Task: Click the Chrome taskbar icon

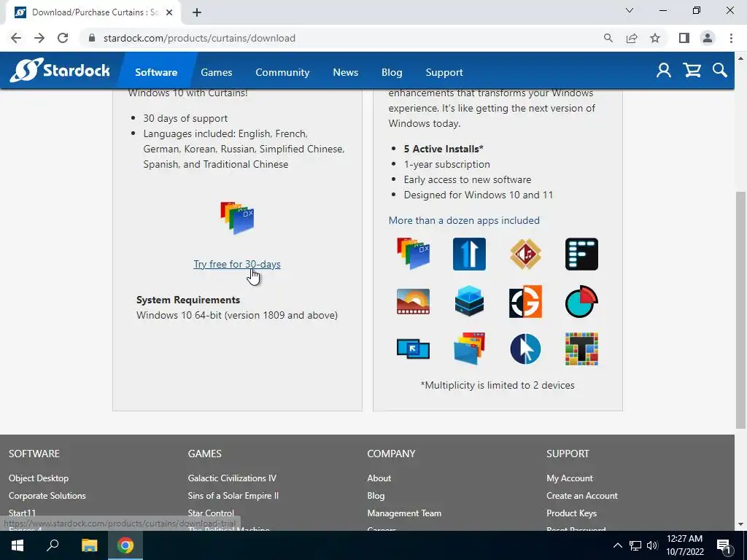Action: point(125,545)
